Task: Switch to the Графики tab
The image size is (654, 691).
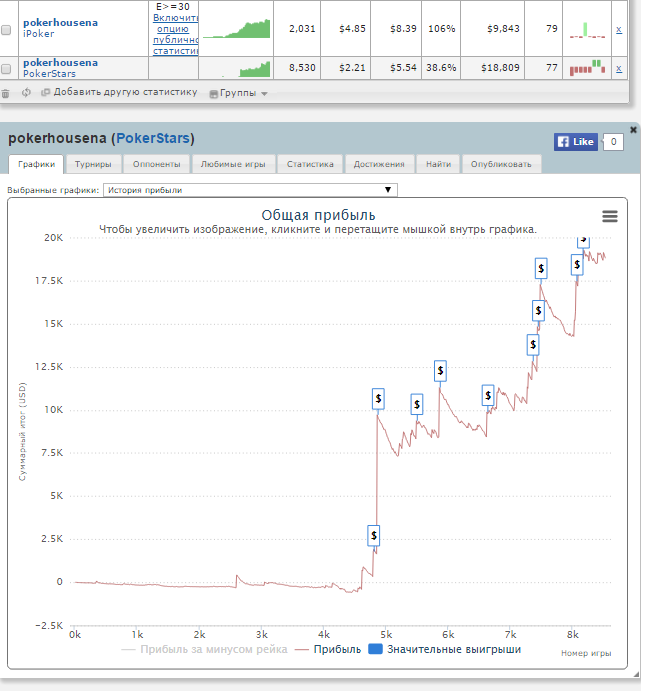Action: [x=37, y=164]
